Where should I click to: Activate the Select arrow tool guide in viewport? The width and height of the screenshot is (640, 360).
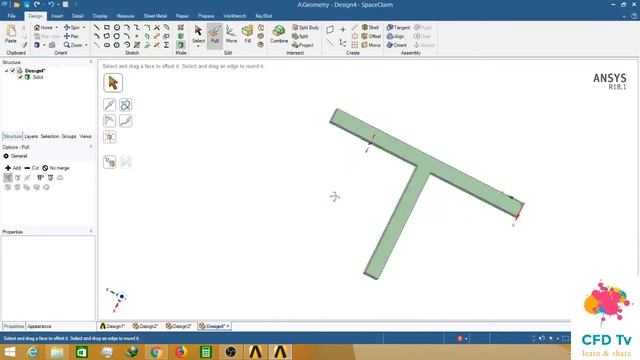click(x=113, y=83)
